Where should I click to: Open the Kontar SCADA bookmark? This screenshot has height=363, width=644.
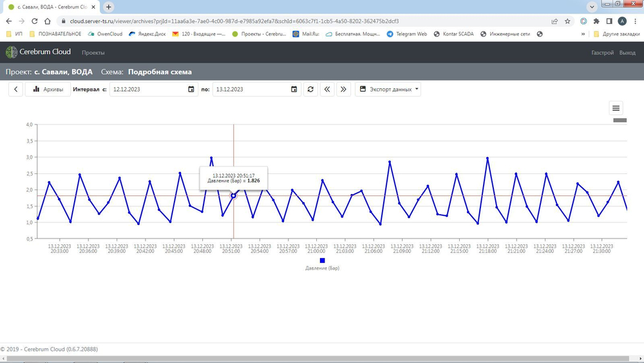tap(454, 34)
